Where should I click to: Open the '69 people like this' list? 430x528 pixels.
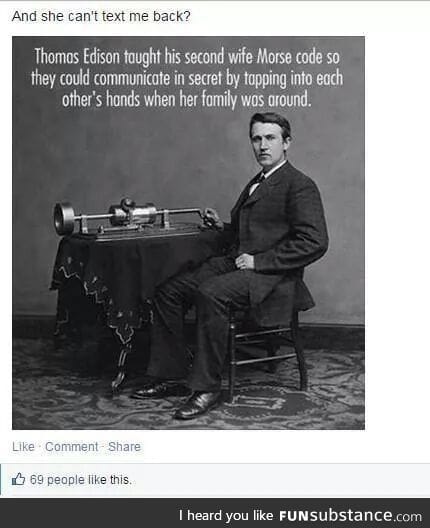(80, 480)
